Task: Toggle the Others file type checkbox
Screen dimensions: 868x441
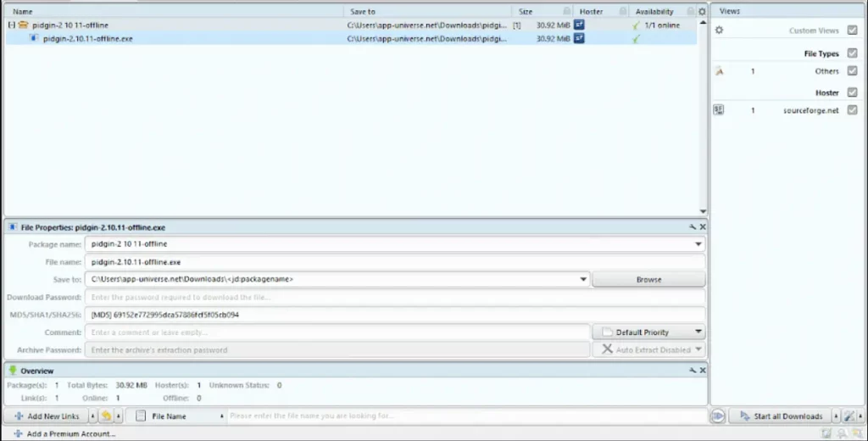Action: coord(853,71)
